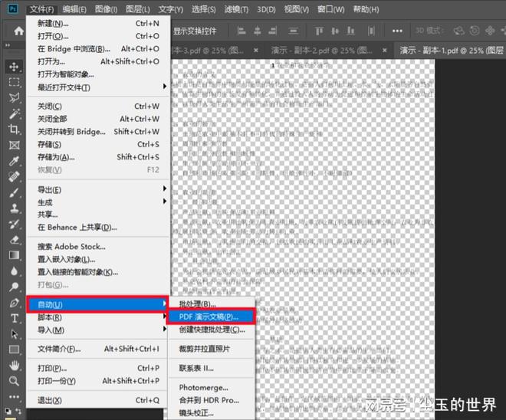Select the Crop tool
506x420 pixels.
click(14, 130)
